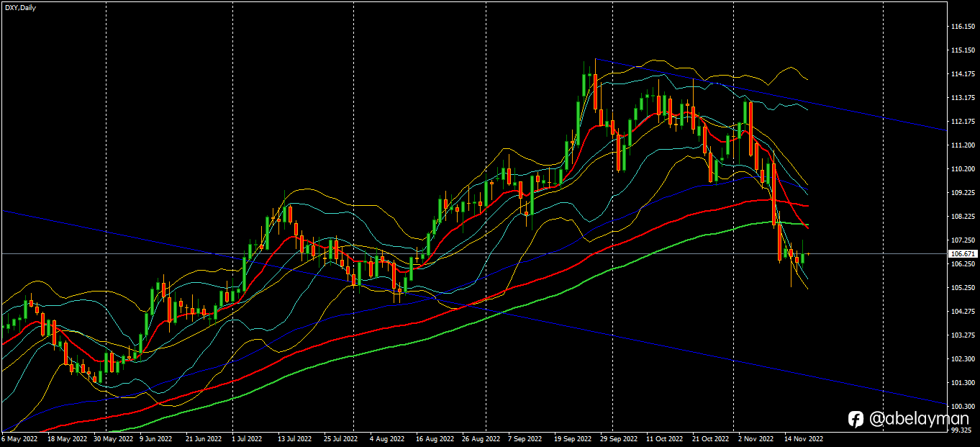Click the 11 Oct 2022 date label
This screenshot has width=980, height=447.
click(x=664, y=438)
